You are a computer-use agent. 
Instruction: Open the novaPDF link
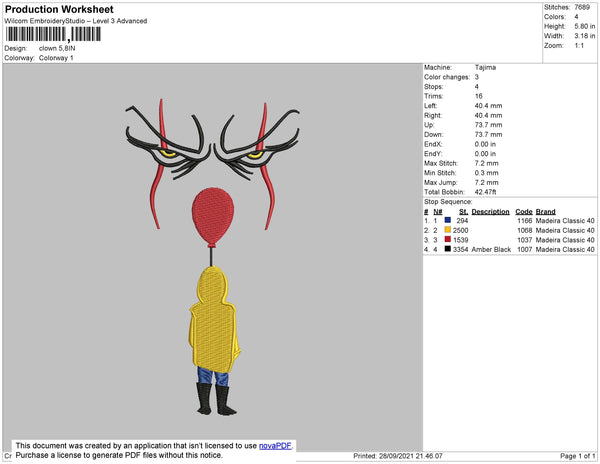point(275,446)
